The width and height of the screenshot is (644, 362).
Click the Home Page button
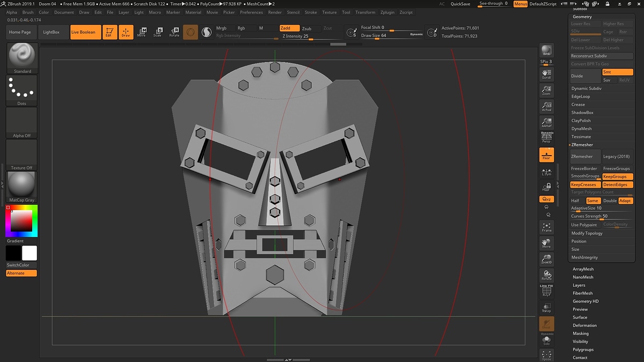(x=20, y=32)
